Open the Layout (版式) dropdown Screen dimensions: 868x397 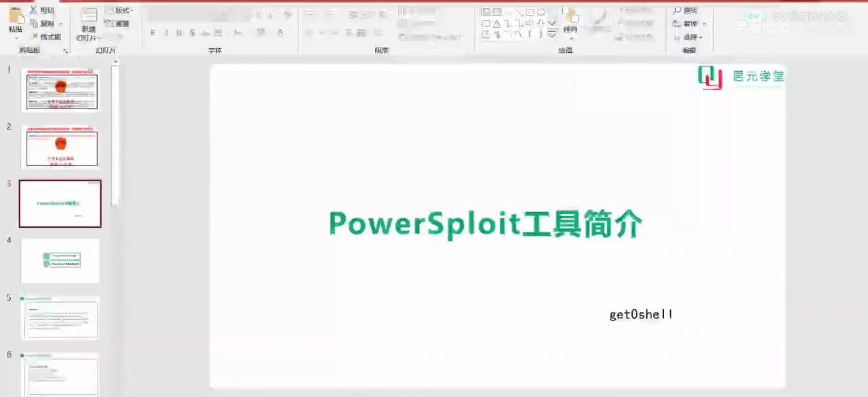[x=119, y=10]
